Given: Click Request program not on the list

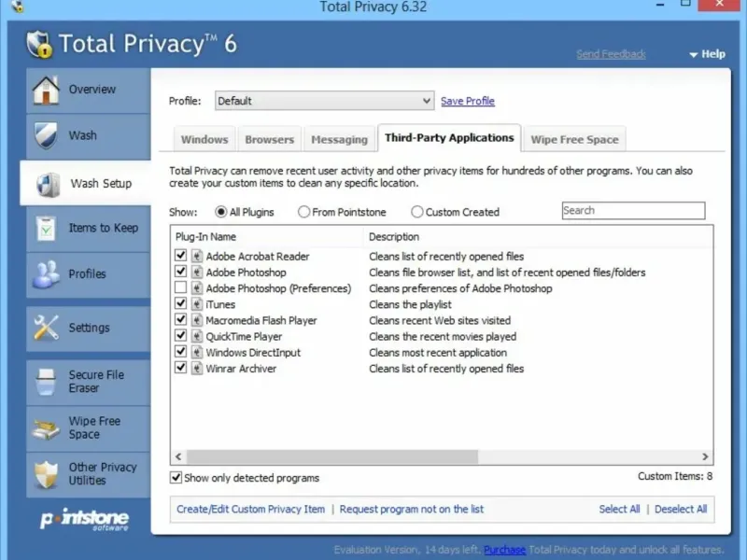Looking at the screenshot, I should pos(411,509).
